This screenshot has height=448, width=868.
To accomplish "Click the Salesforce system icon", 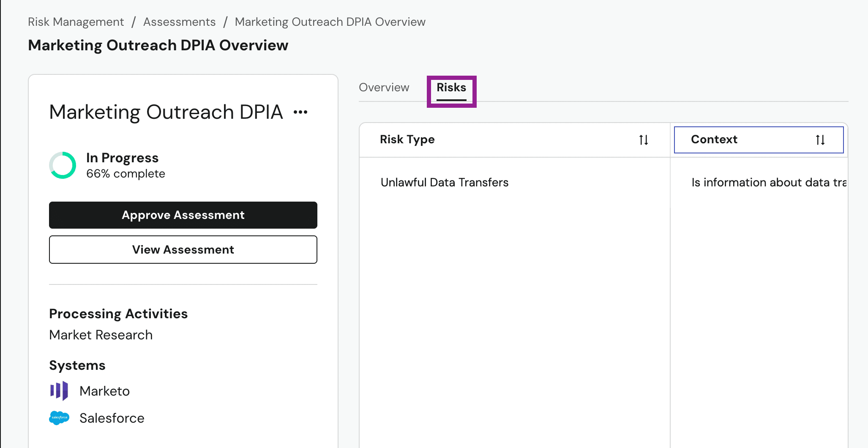I will point(59,418).
